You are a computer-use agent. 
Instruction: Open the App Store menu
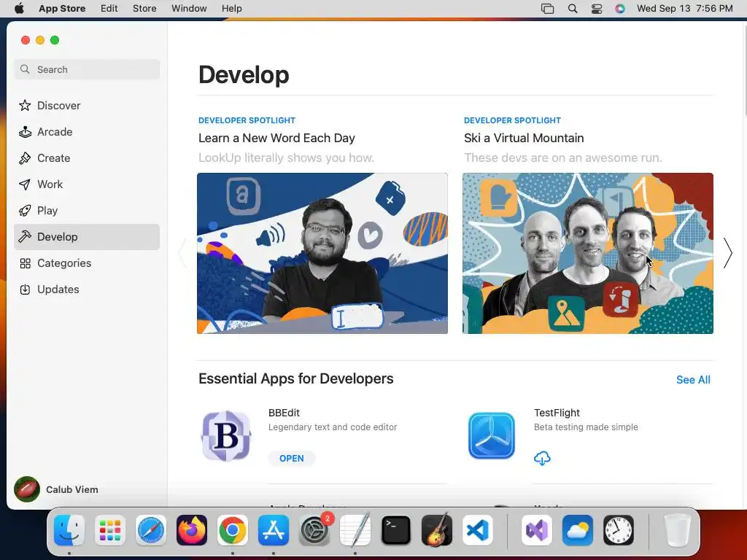(62, 9)
